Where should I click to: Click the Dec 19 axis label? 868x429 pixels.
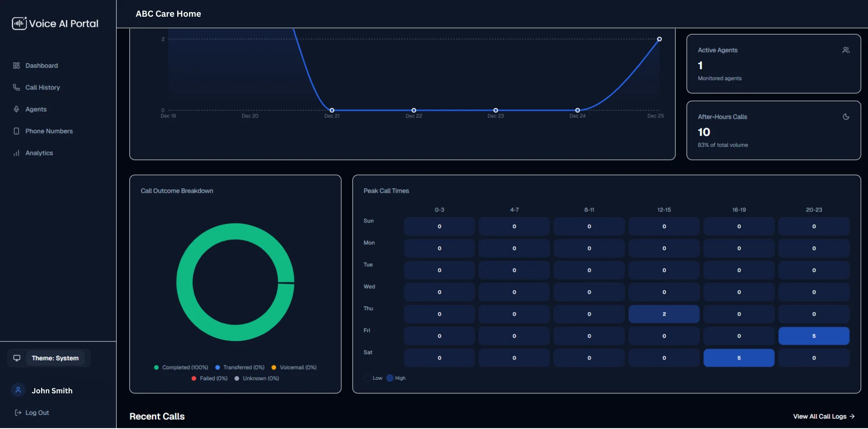tap(168, 116)
